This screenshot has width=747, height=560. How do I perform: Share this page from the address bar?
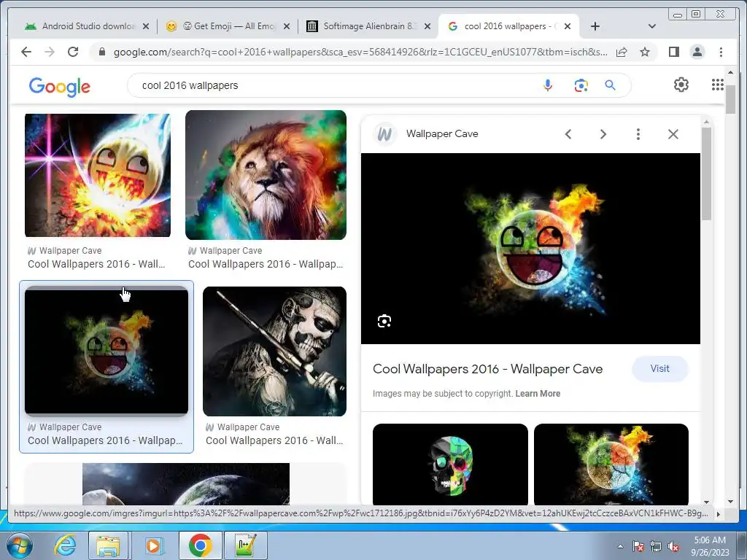click(622, 52)
